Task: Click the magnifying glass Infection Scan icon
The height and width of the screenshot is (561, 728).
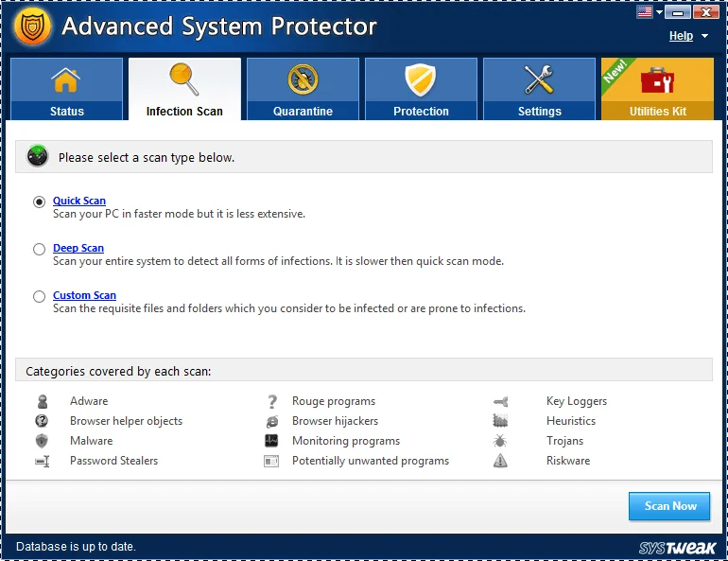Action: click(x=183, y=79)
